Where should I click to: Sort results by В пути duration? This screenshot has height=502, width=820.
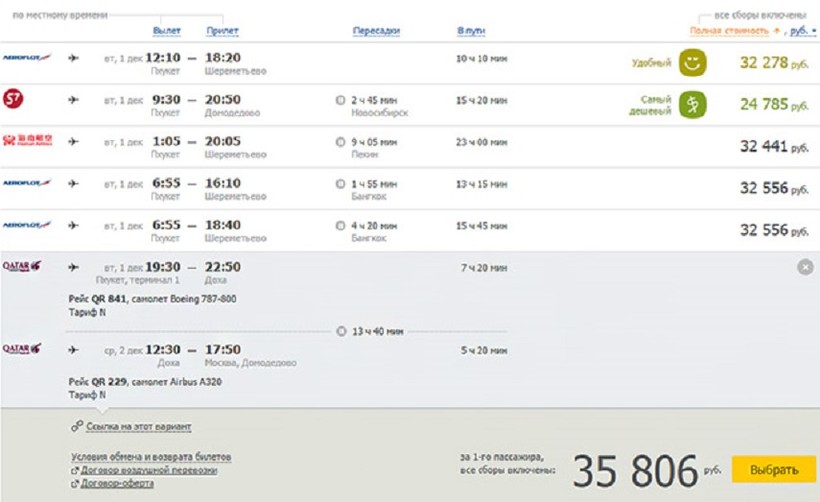click(471, 31)
